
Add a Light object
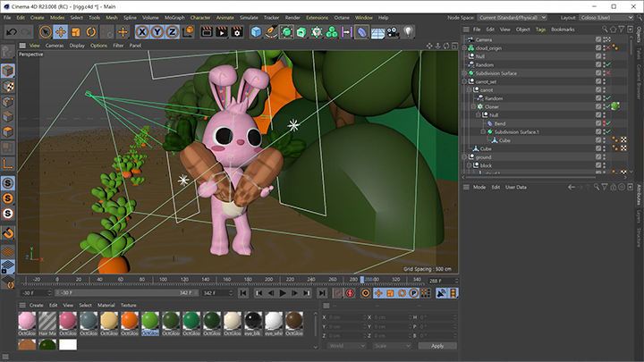(408, 32)
